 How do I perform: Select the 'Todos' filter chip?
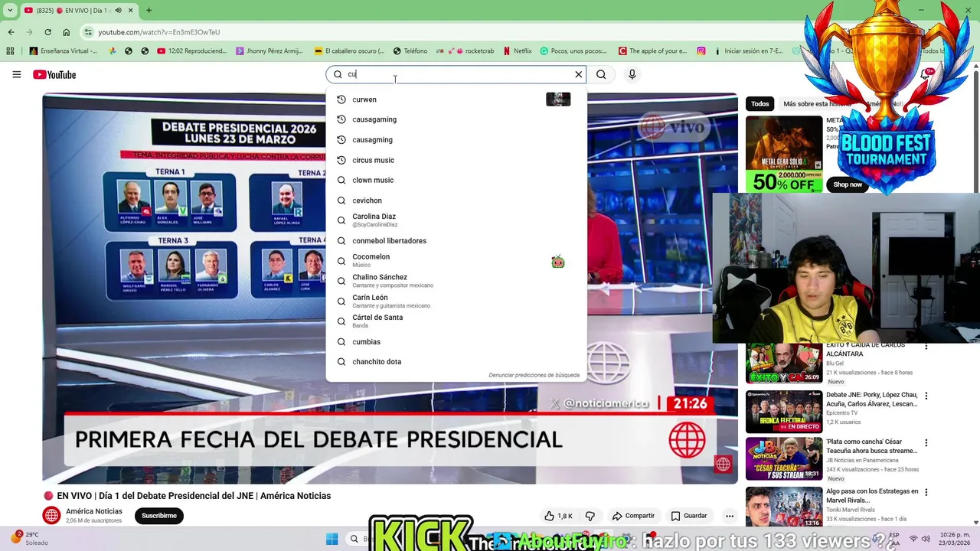coord(759,104)
